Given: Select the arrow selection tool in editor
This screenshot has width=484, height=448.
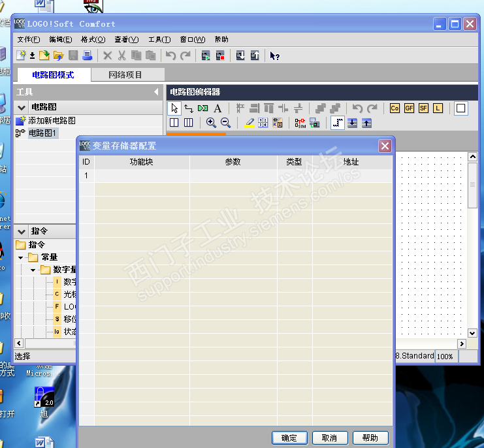Looking at the screenshot, I should [174, 108].
